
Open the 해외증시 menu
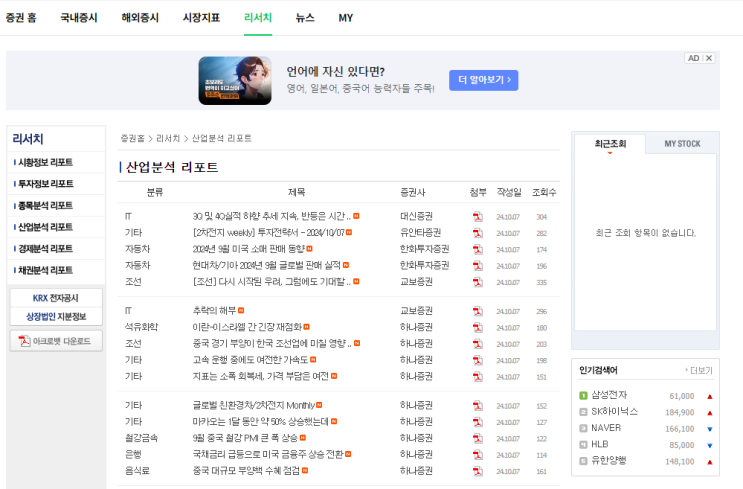(140, 18)
